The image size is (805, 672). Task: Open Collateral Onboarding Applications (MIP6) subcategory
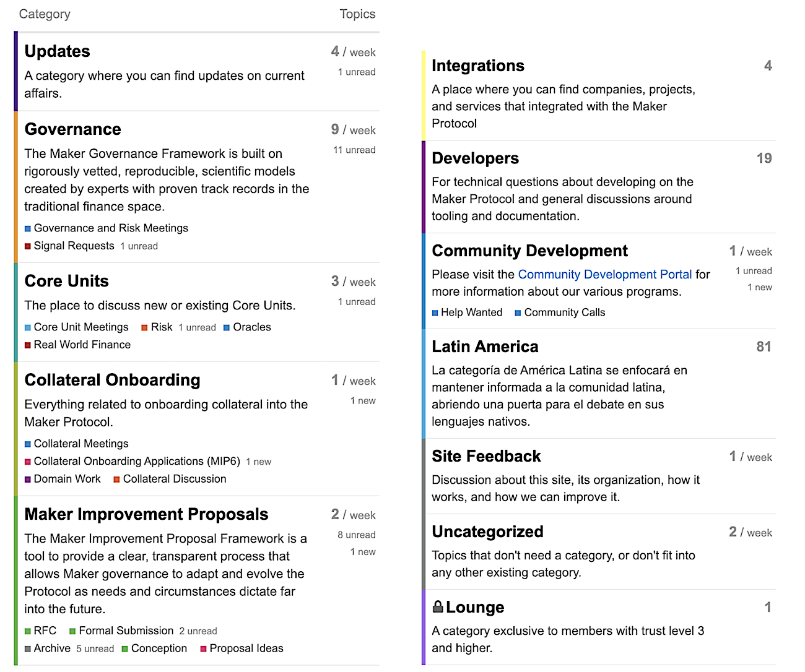137,462
